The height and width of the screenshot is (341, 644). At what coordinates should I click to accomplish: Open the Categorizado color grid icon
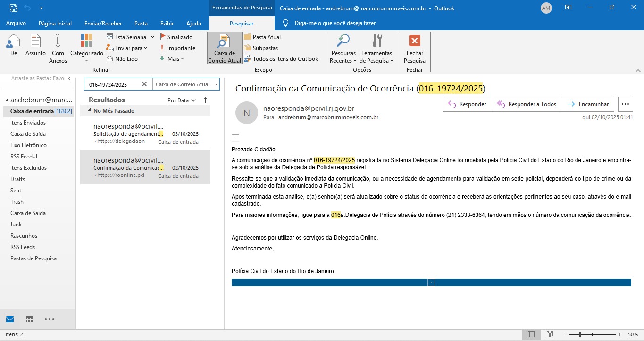tap(86, 42)
